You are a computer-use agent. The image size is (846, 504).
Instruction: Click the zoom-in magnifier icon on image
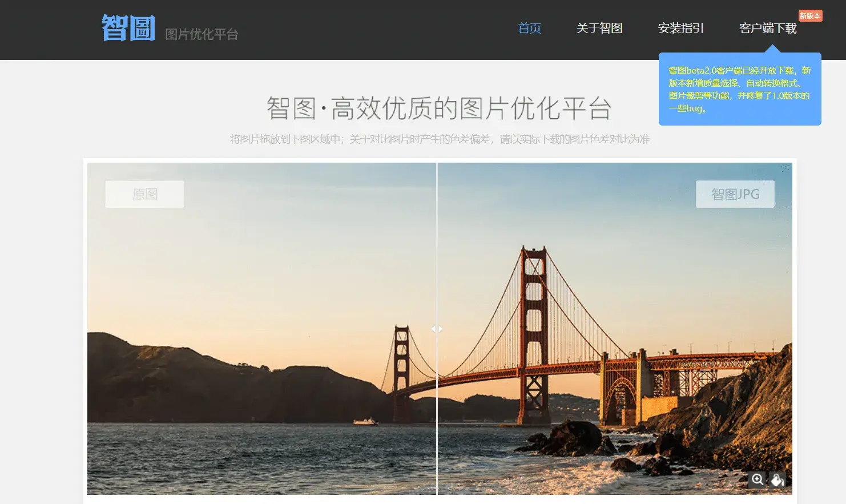click(757, 479)
